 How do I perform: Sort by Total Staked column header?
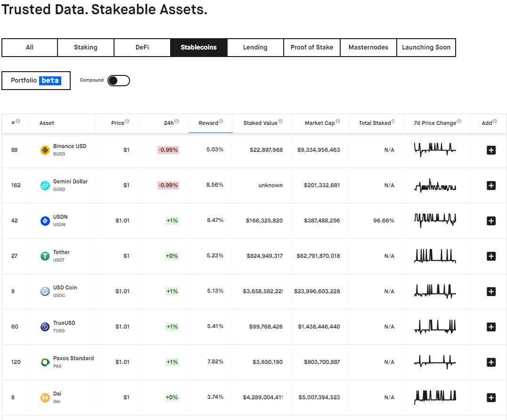coord(375,123)
